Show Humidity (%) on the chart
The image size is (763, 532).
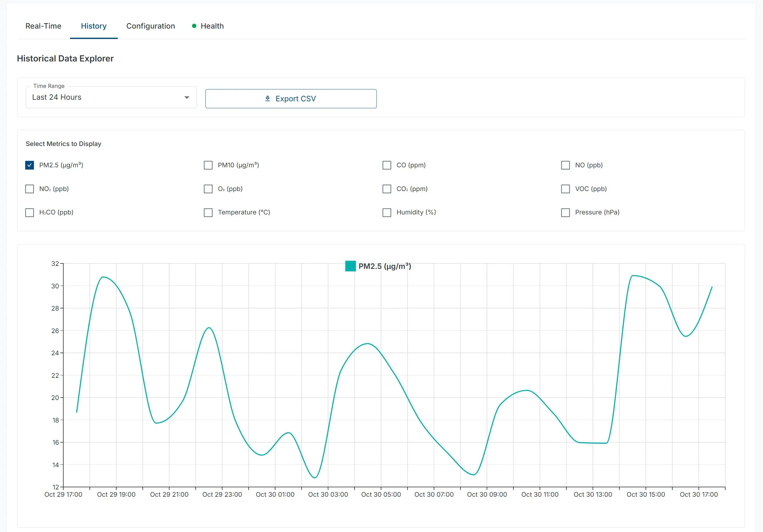coord(387,213)
